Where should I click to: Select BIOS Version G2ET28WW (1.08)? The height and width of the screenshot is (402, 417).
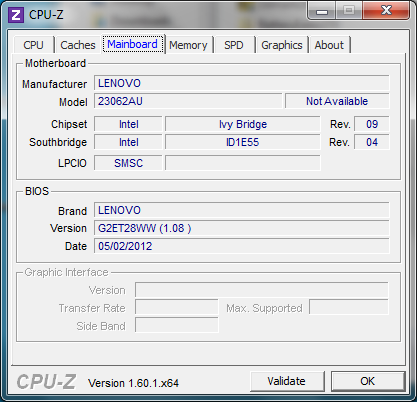tap(242, 228)
